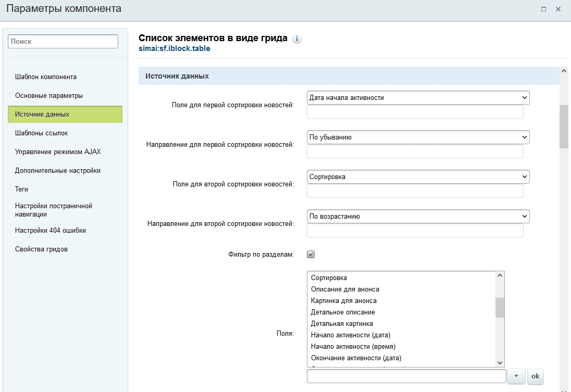Select 'Свойства гридов' sidebar item
Image resolution: width=571 pixels, height=392 pixels.
click(x=42, y=249)
